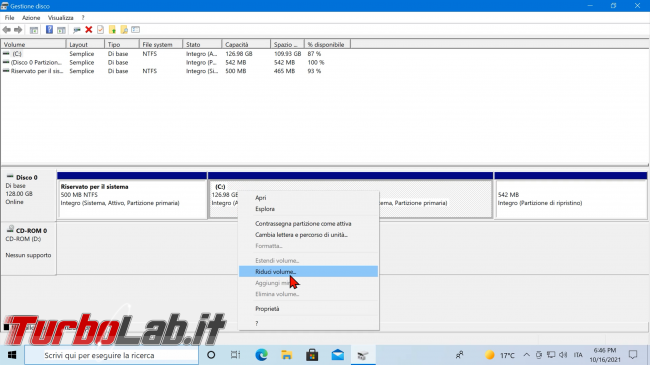The height and width of the screenshot is (365, 650).
Task: Select Riduci volume in the context menu
Action: (x=308, y=272)
